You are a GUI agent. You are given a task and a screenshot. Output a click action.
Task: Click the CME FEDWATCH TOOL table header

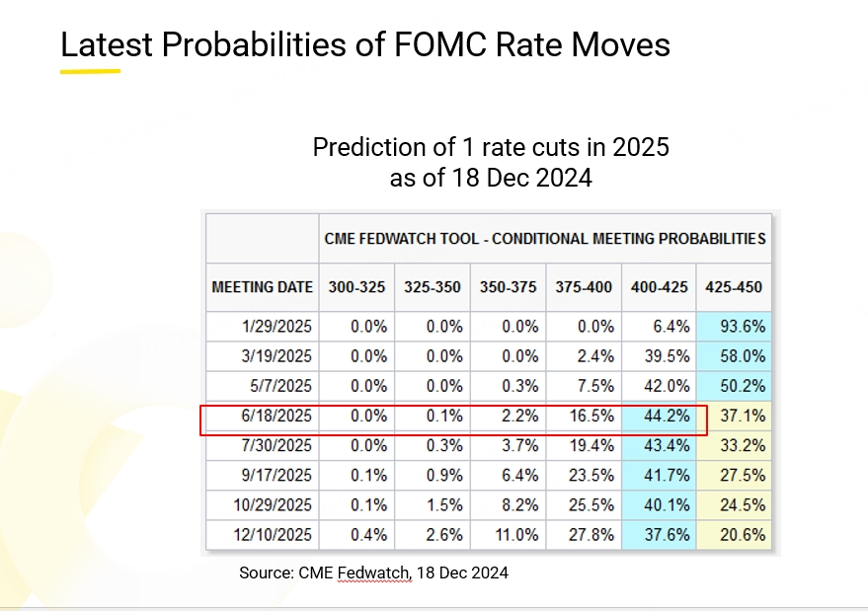[x=545, y=239]
